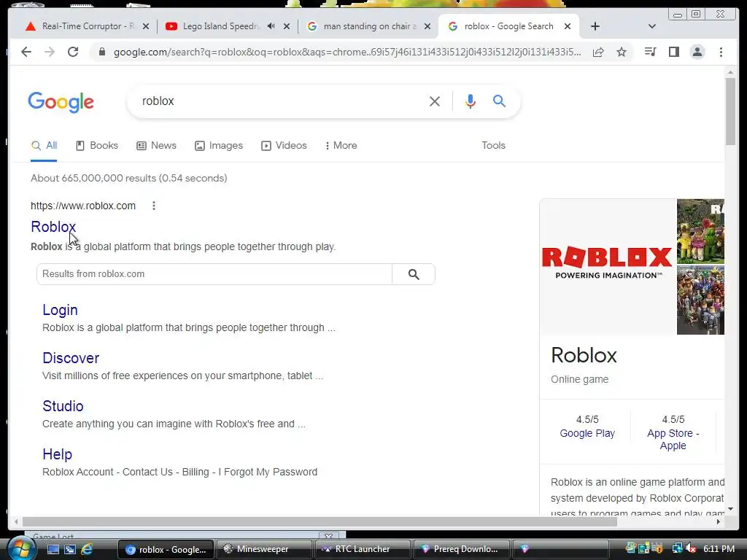Click the forward navigation arrow
Screen dimensions: 747x560
coord(50,52)
